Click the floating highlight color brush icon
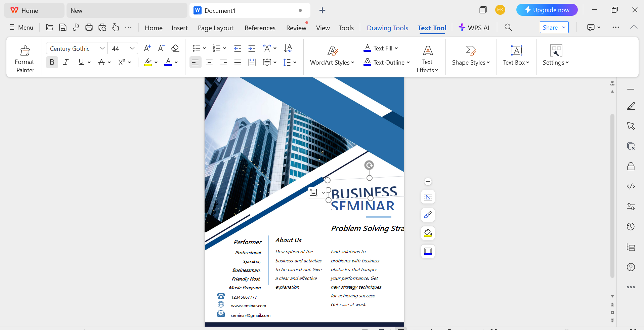The width and height of the screenshot is (644, 330). click(x=427, y=233)
